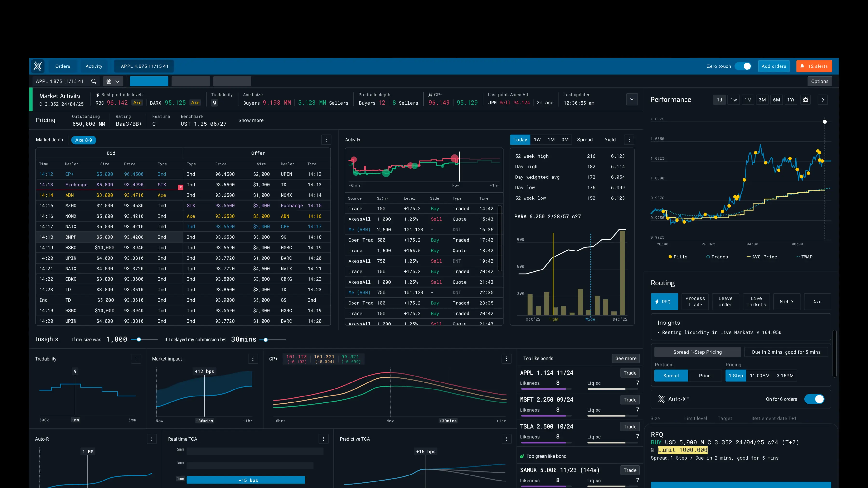This screenshot has height=488, width=868.
Task: Open the document icon dropdown beside search
Action: (113, 81)
